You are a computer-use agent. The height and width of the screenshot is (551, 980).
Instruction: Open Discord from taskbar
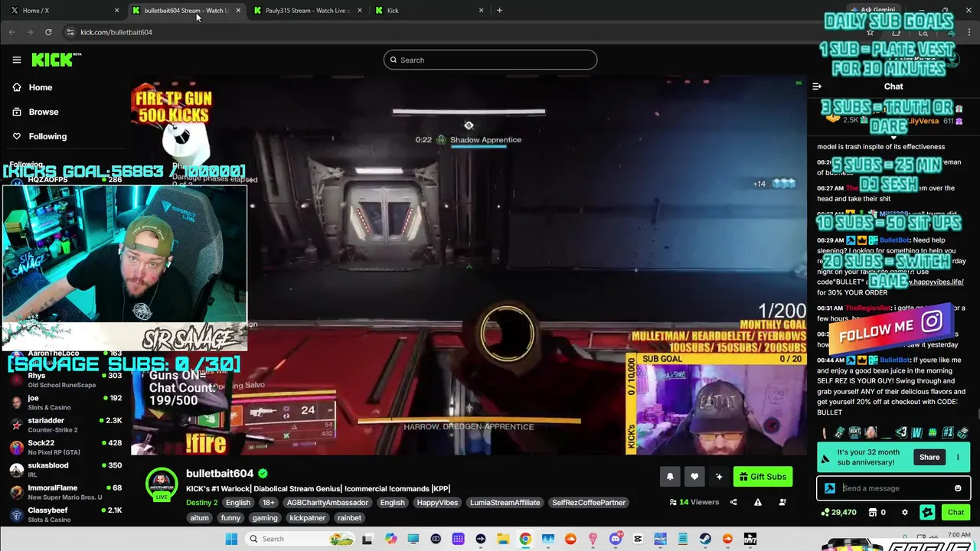pyautogui.click(x=616, y=539)
